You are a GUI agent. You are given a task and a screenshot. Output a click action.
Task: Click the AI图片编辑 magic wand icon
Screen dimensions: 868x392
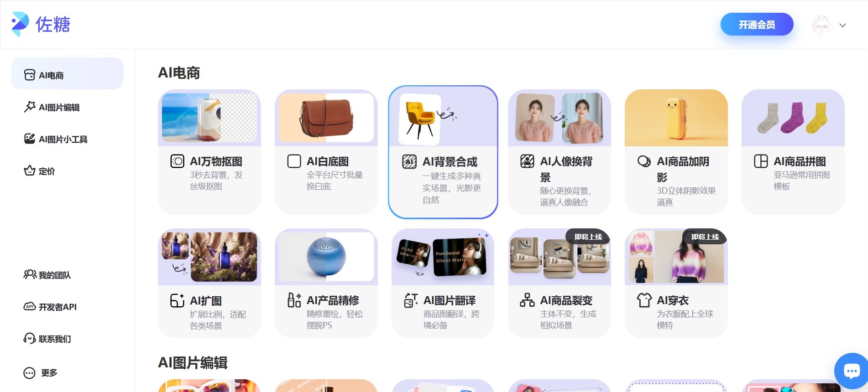coord(30,107)
